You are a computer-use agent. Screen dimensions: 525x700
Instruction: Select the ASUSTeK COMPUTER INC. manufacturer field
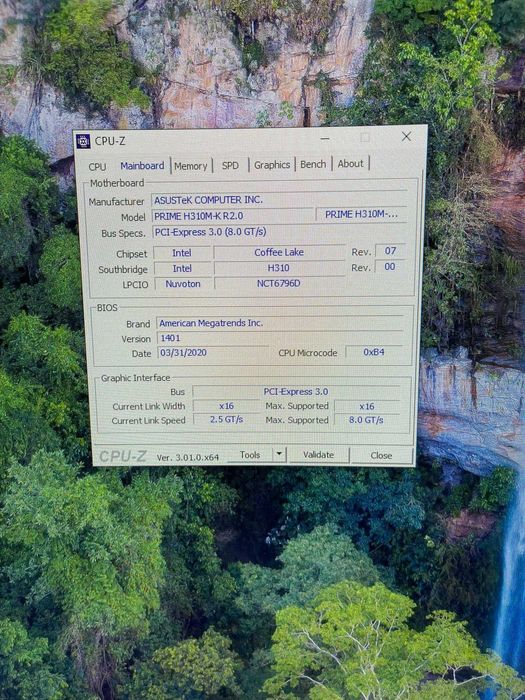click(279, 200)
